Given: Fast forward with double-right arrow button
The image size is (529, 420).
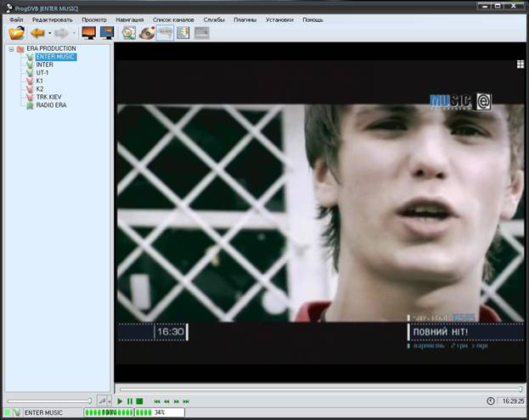Looking at the screenshot, I should pos(177,401).
